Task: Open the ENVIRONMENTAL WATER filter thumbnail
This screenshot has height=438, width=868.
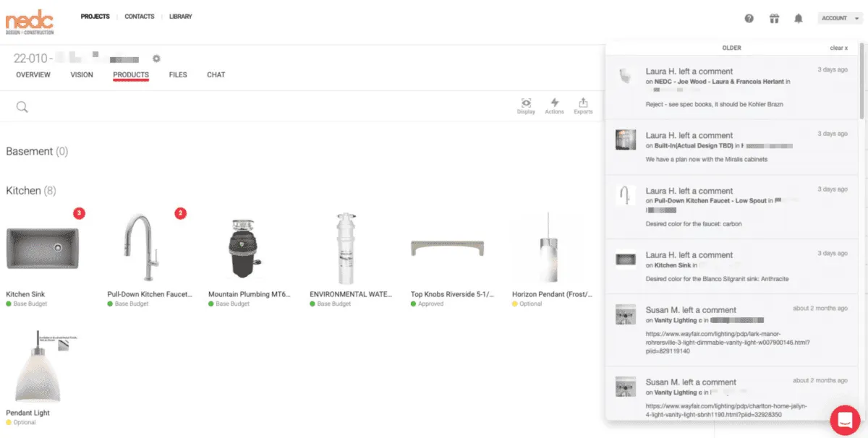Action: coord(344,248)
